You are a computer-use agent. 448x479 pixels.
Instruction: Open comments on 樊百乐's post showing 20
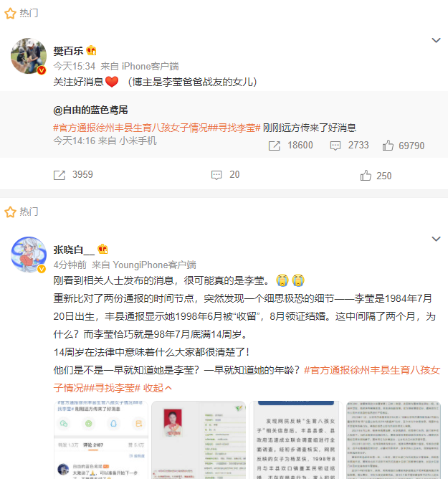point(225,175)
